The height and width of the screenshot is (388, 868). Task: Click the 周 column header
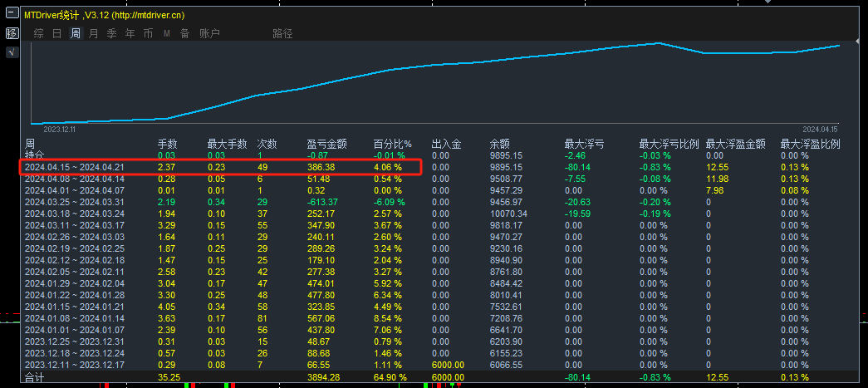coord(30,145)
